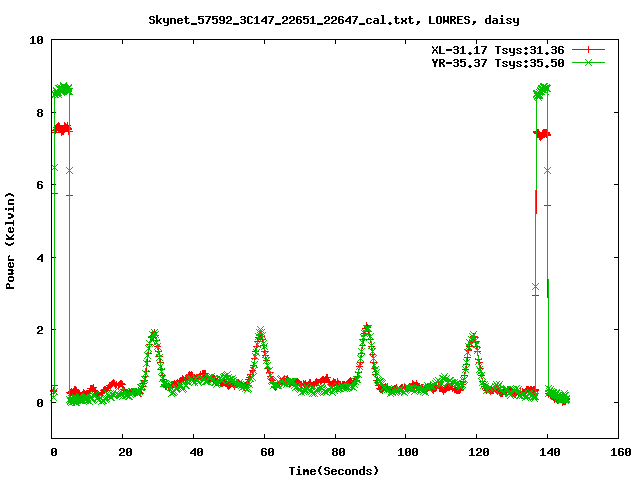
Task: Click the signal peak near 89 seconds
Action: click(x=367, y=327)
